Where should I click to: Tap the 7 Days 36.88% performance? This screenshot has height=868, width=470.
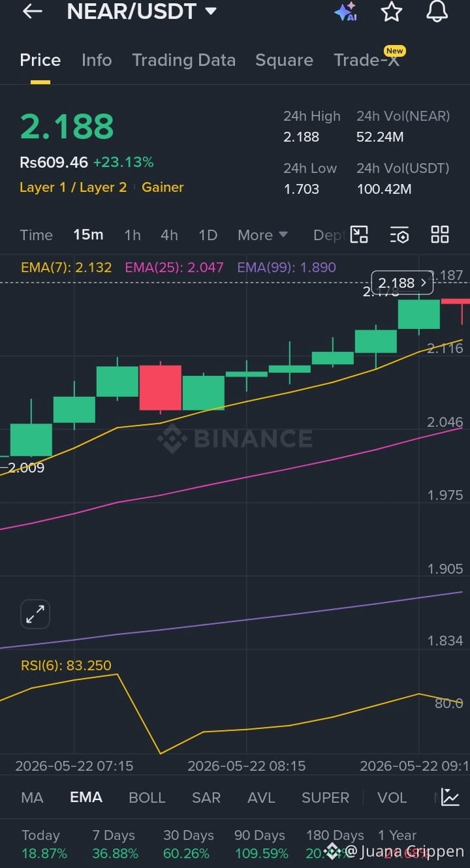(116, 845)
